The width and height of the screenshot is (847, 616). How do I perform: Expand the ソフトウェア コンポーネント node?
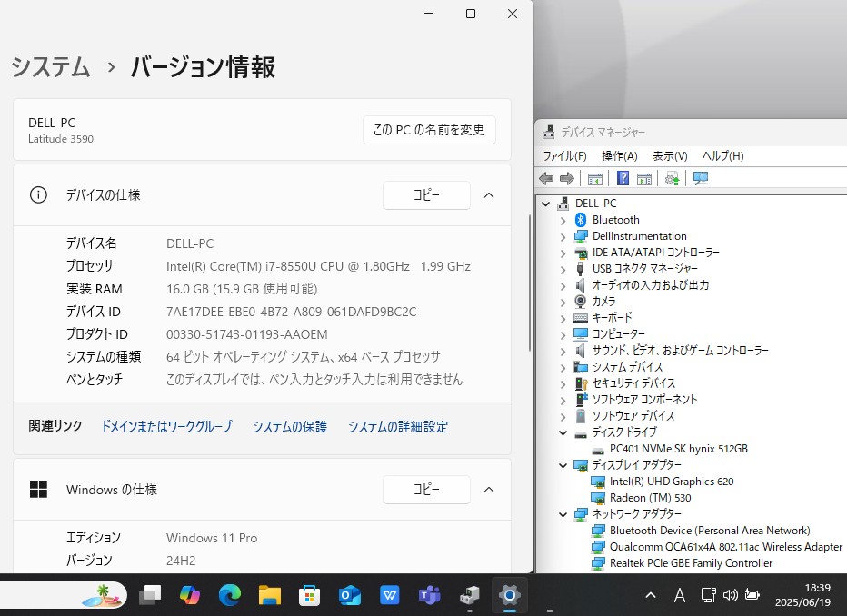coord(563,400)
